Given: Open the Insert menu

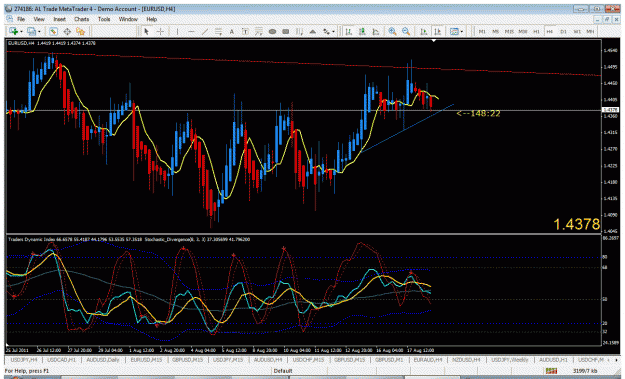Looking at the screenshot, I should point(59,19).
